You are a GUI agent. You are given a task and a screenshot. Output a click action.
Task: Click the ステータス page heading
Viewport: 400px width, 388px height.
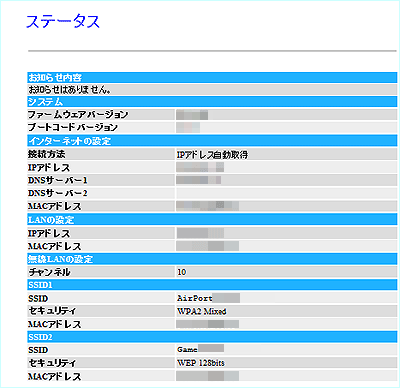tap(63, 21)
